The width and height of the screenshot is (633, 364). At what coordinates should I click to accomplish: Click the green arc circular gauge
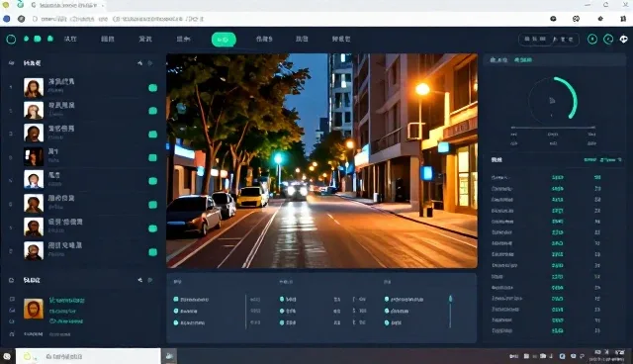[553, 100]
